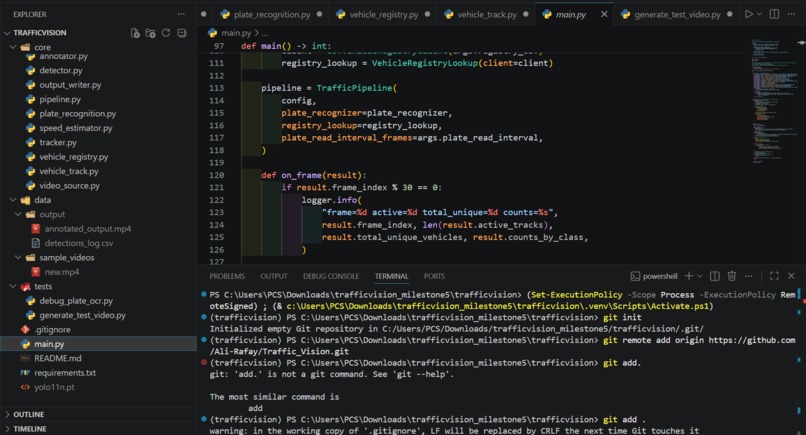Click New File icon in Explorer header
This screenshot has height=435, width=806.
point(135,33)
